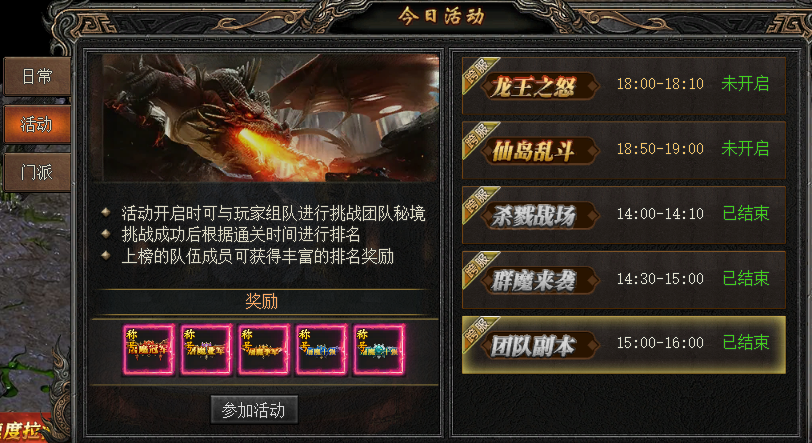812x443 pixels.
Task: Click the 跨服 ribbon on 团队副本 entry
Action: [x=478, y=332]
